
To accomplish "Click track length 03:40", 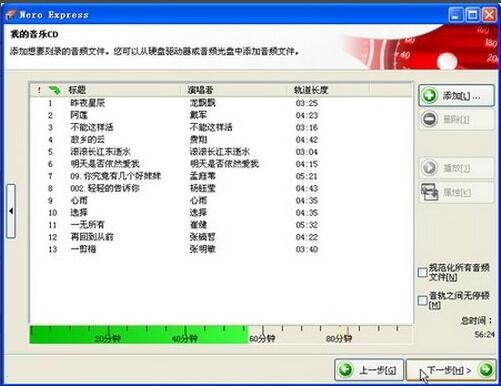I will 307,249.
